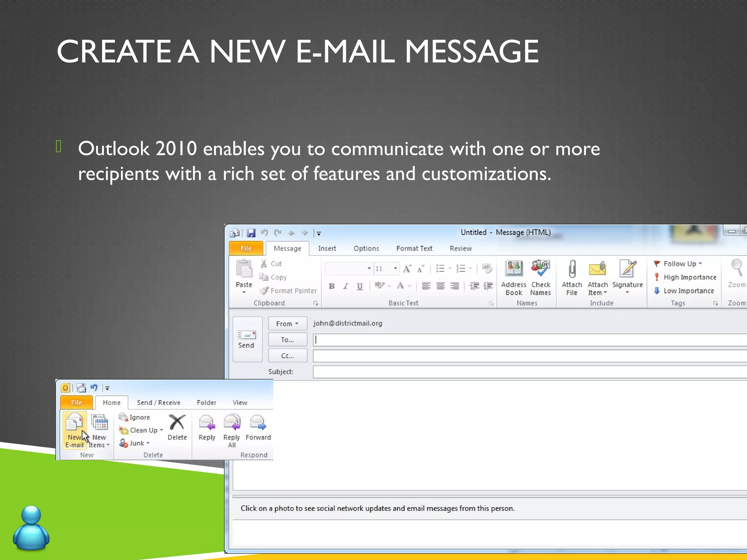This screenshot has width=747, height=560.
Task: Toggle Bold formatting
Action: [332, 286]
